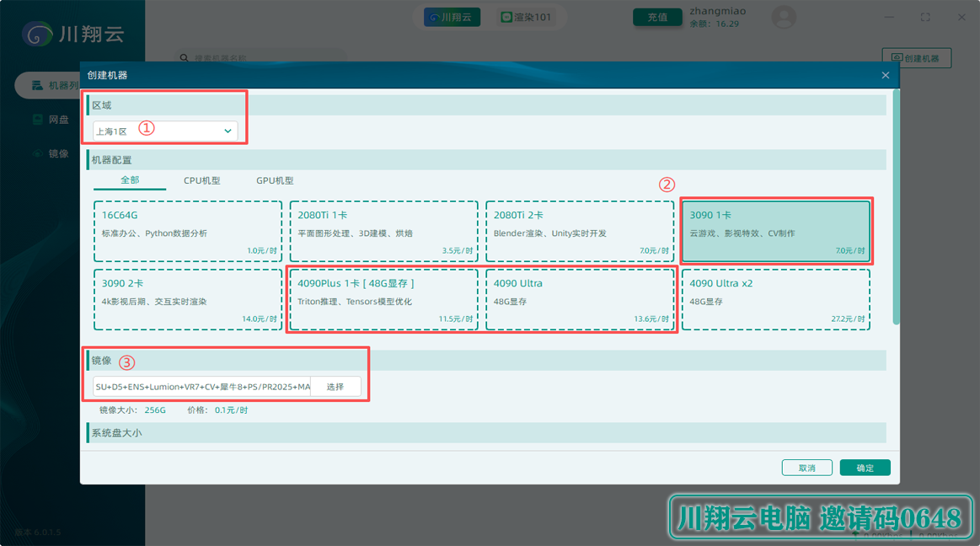Switch to the GPU机型 tab
The height and width of the screenshot is (546, 980).
pyautogui.click(x=275, y=180)
